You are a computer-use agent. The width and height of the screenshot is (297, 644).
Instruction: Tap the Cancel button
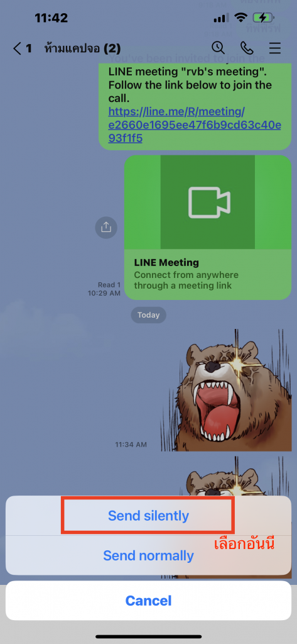pos(148,601)
